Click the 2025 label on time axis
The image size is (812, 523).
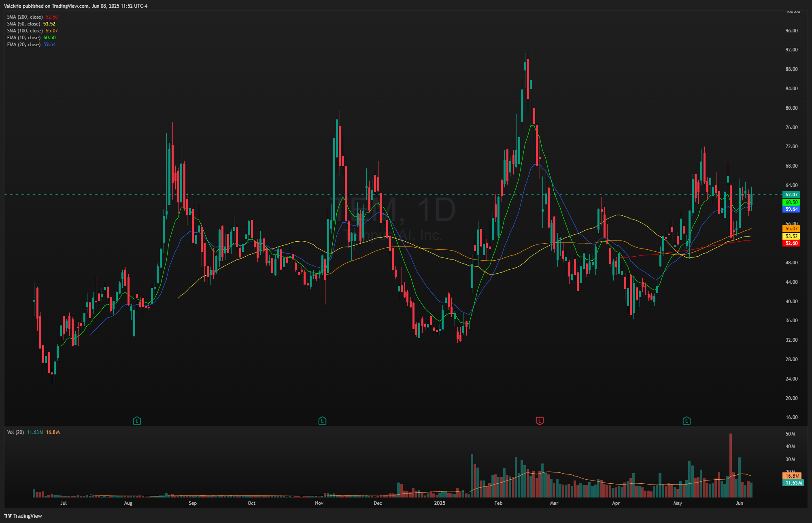(x=440, y=503)
